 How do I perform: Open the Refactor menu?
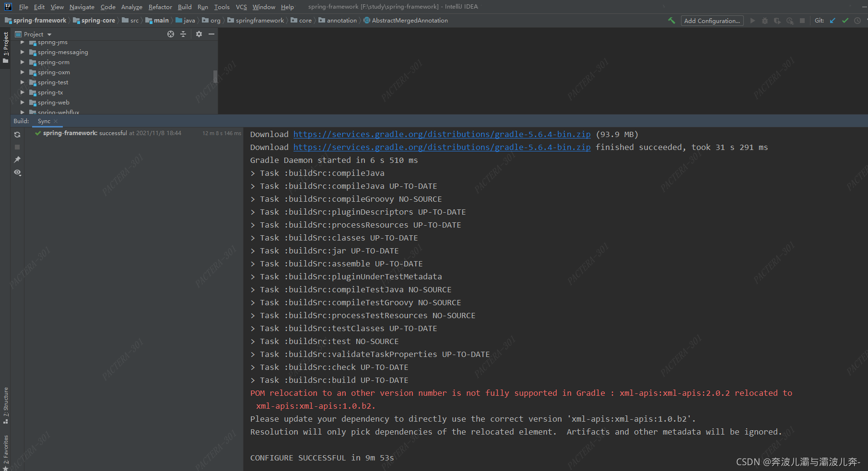click(160, 7)
